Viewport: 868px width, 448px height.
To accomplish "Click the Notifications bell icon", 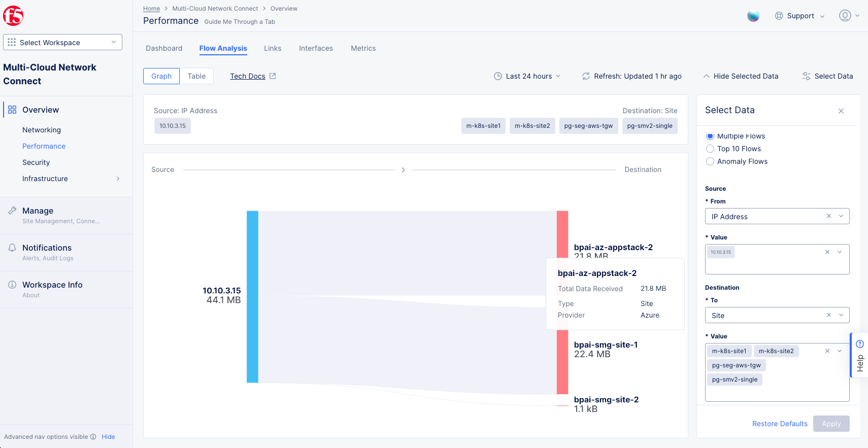I will (x=12, y=248).
